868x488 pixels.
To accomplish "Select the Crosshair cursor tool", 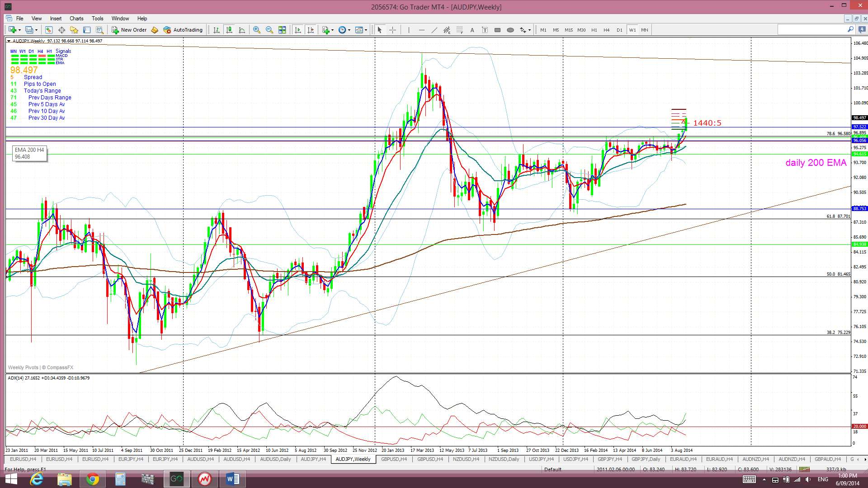I will (x=392, y=30).
